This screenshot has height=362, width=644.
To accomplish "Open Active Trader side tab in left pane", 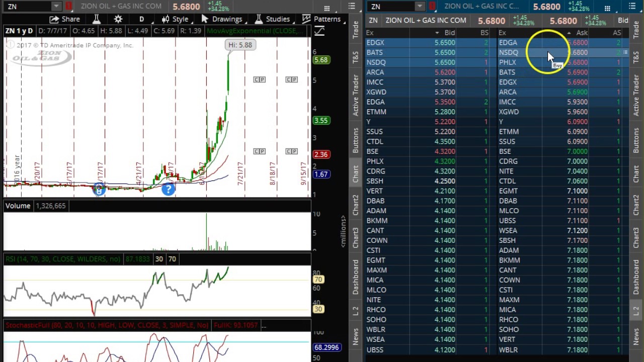I will pyautogui.click(x=356, y=95).
